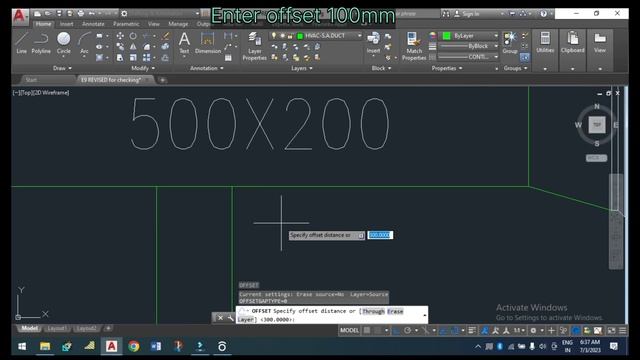The width and height of the screenshot is (640, 360).
Task: Expand the Groups panel
Action: (516, 68)
